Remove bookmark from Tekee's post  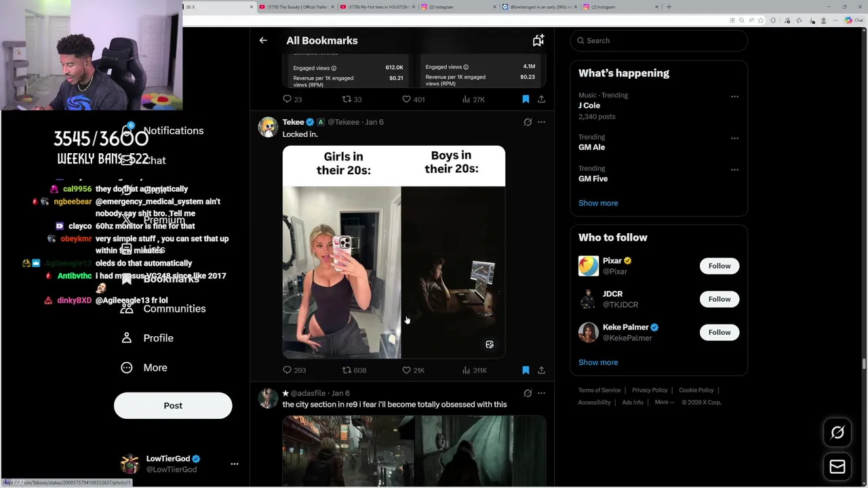[526, 370]
